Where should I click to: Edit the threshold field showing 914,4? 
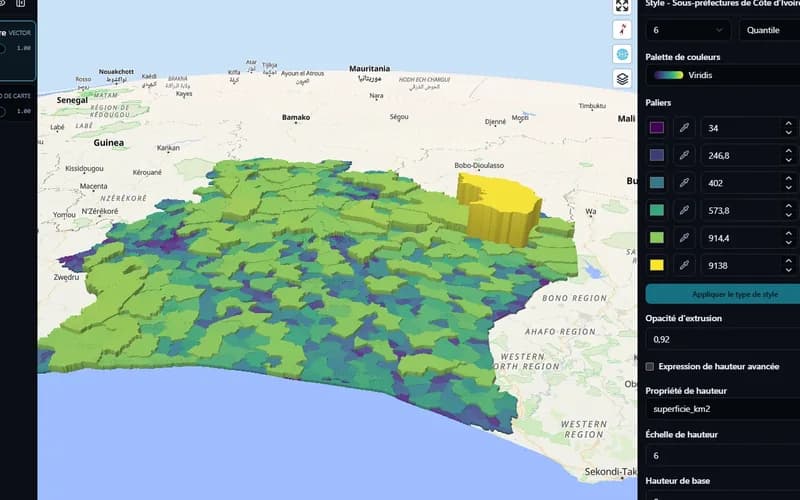tap(749, 238)
